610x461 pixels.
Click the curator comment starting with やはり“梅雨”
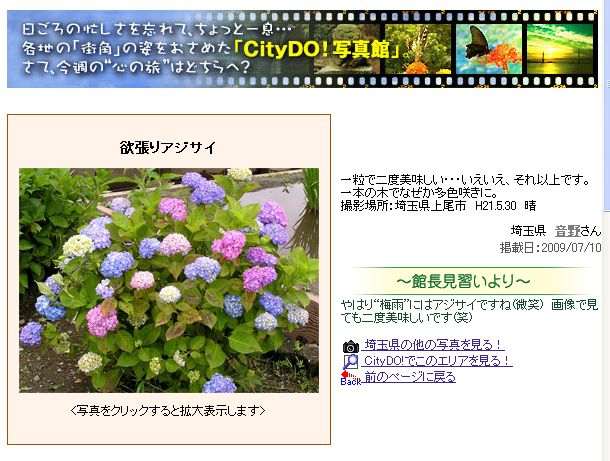[470, 310]
